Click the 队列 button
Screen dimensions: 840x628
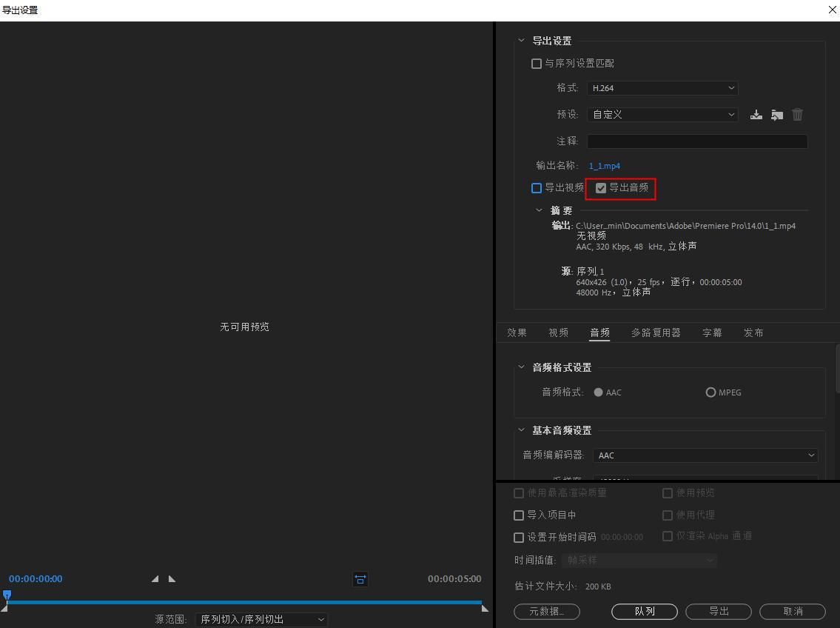[x=645, y=612]
